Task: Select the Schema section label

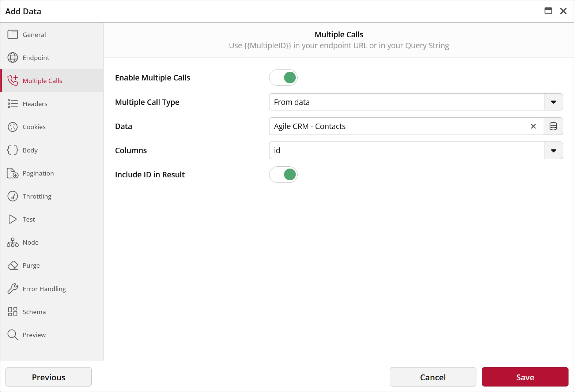Action: [x=34, y=312]
